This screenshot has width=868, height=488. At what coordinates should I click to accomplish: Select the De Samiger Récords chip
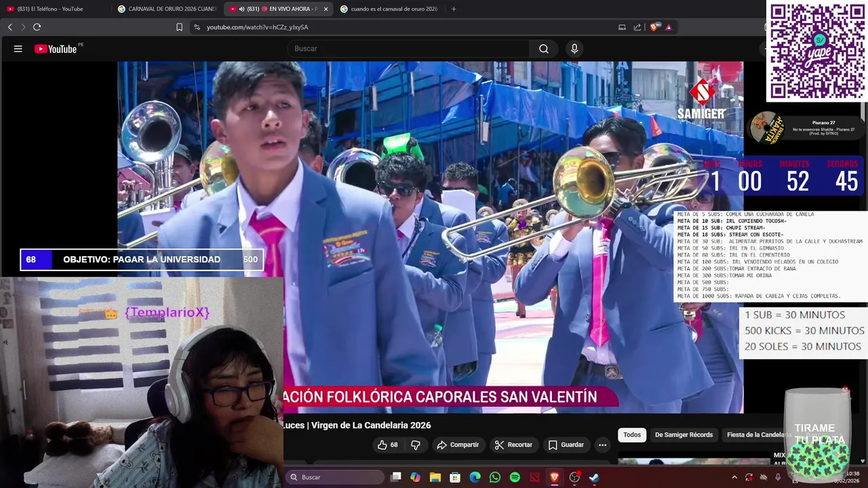684,434
